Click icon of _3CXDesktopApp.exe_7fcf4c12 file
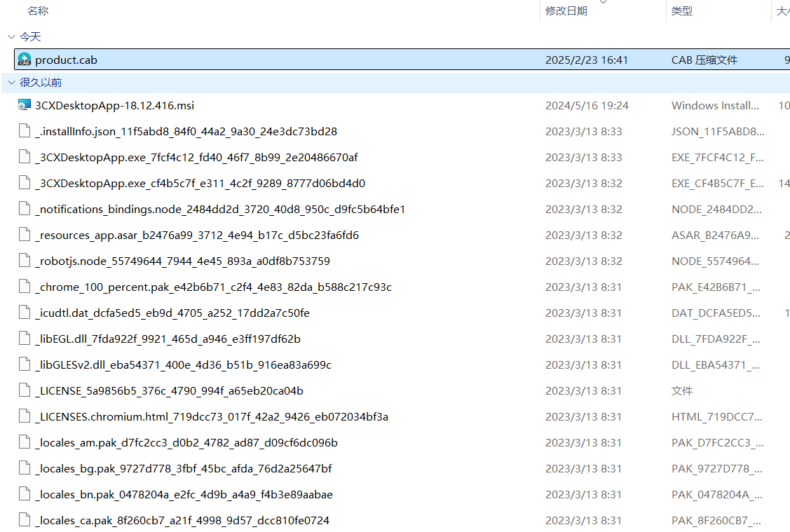Viewport: 790px width, 532px height. click(x=24, y=157)
